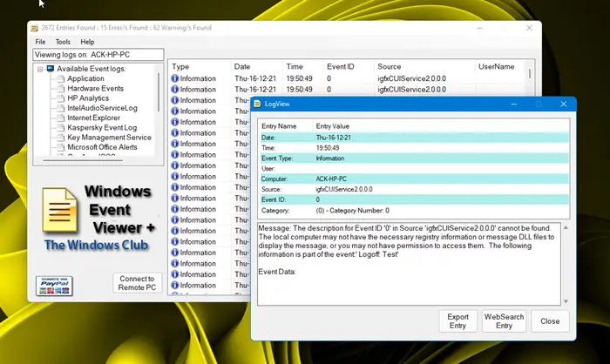Image resolution: width=610 pixels, height=364 pixels.
Task: Minimize the LogView window
Action: coord(514,104)
